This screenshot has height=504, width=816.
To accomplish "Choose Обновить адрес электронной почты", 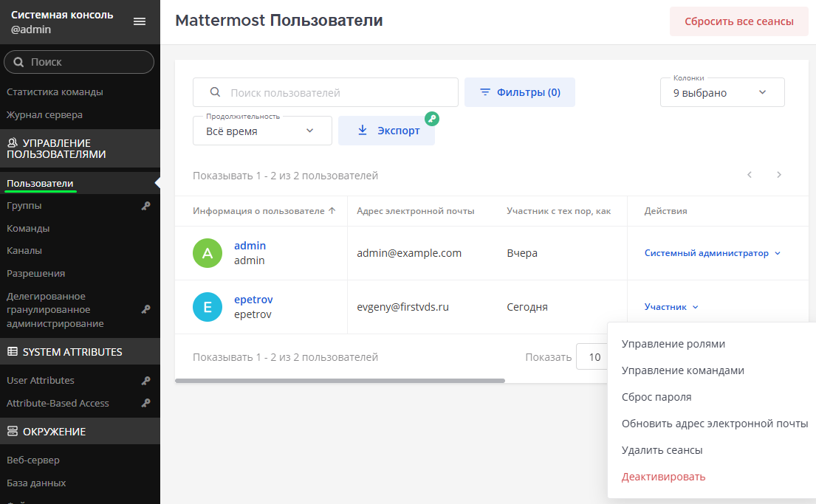I will pyautogui.click(x=715, y=424).
